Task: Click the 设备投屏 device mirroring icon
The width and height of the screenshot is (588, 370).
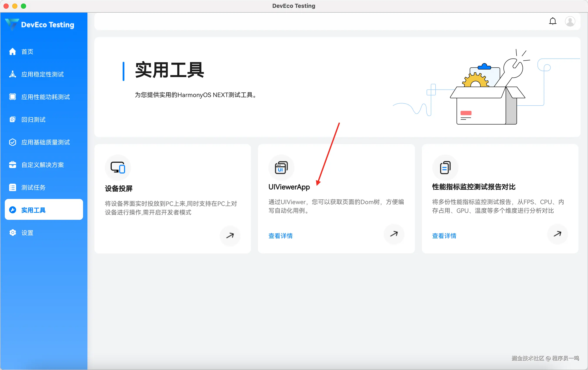Action: [118, 167]
